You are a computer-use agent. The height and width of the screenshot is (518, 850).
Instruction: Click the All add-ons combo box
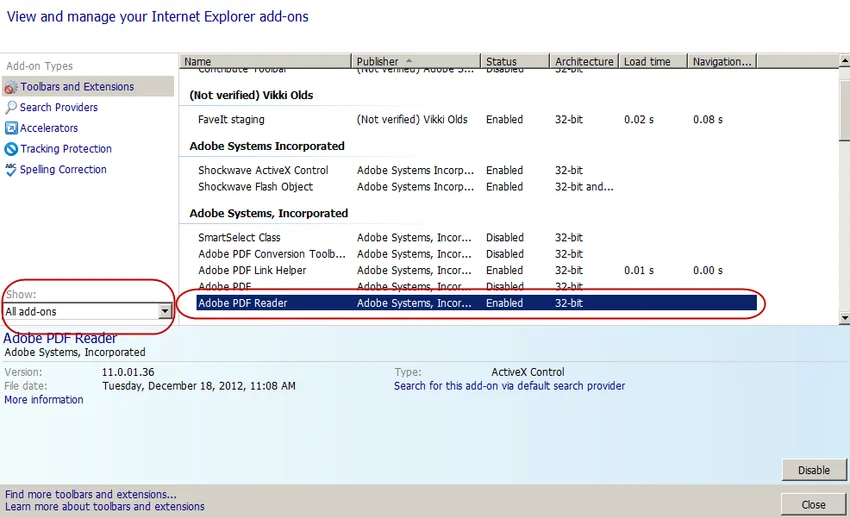[87, 311]
